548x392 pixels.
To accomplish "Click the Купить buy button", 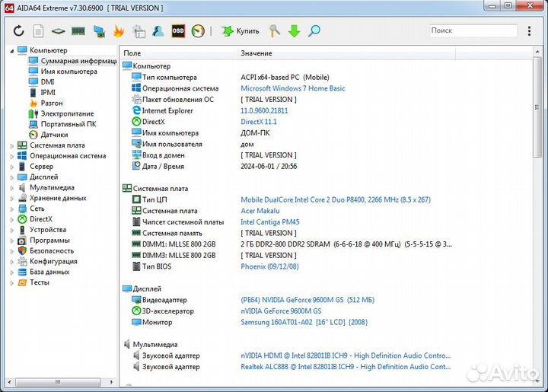I will pyautogui.click(x=241, y=31).
